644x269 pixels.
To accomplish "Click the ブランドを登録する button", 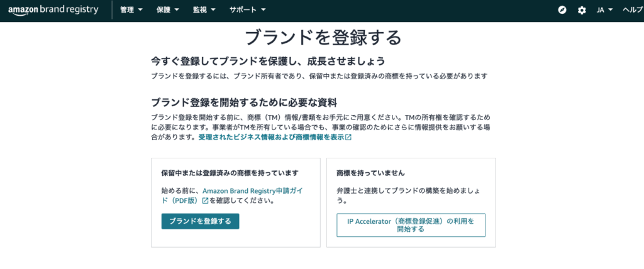I will (200, 221).
